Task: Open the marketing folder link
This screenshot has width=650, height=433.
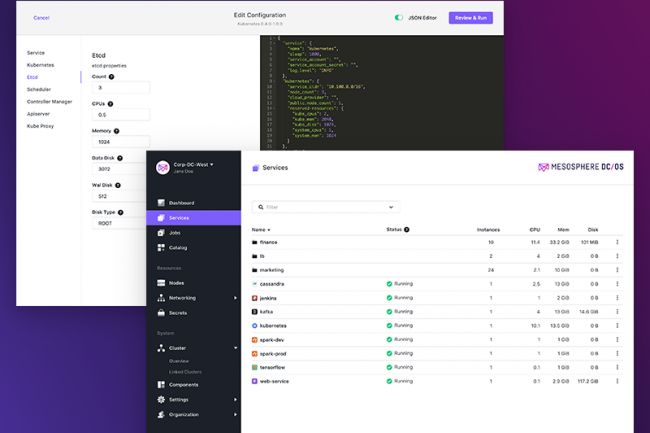Action: [272, 270]
